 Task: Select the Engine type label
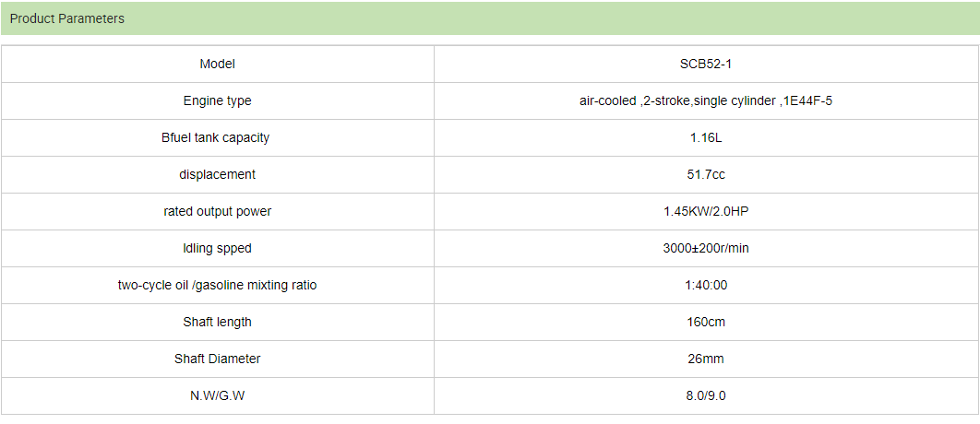tap(218, 101)
